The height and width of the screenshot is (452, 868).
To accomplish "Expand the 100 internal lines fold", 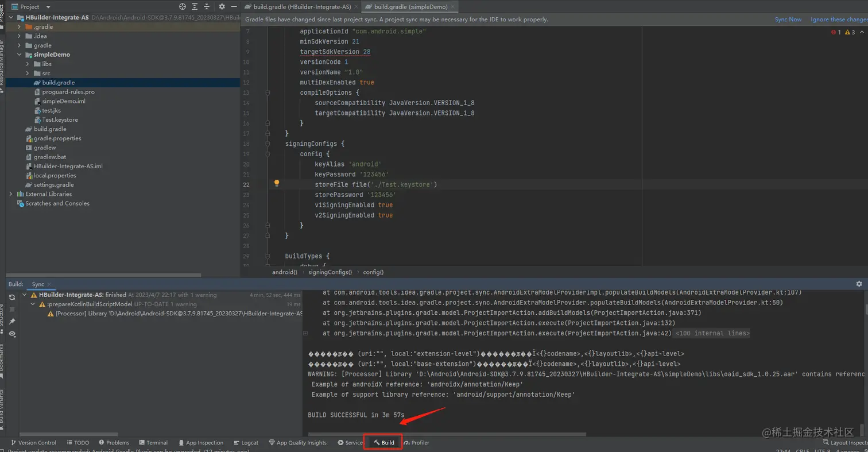I will pos(712,333).
